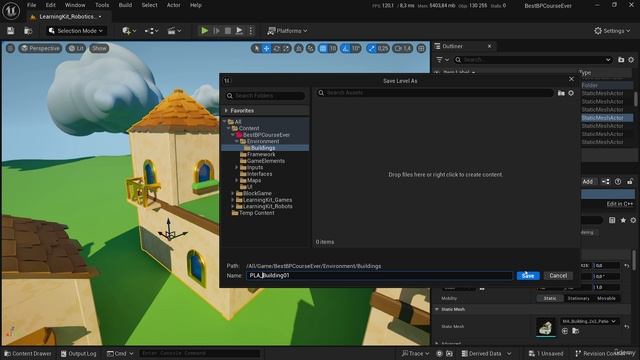This screenshot has width=640, height=360.
Task: Expand the LearningKit_Games folder arrow
Action: tap(233, 200)
